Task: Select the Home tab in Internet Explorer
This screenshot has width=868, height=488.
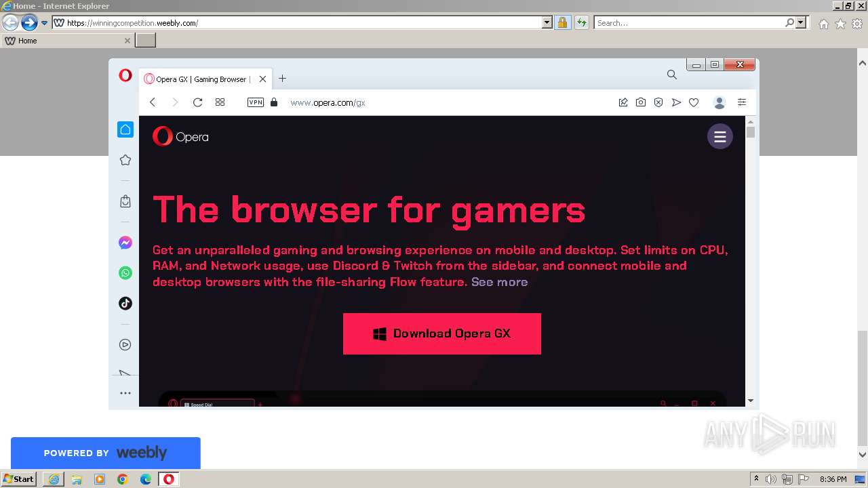Action: tap(67, 41)
